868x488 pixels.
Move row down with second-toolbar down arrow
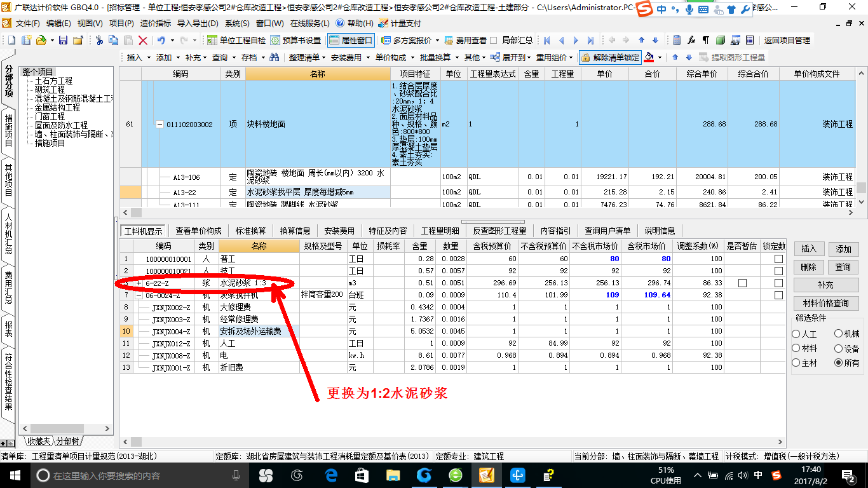point(688,57)
